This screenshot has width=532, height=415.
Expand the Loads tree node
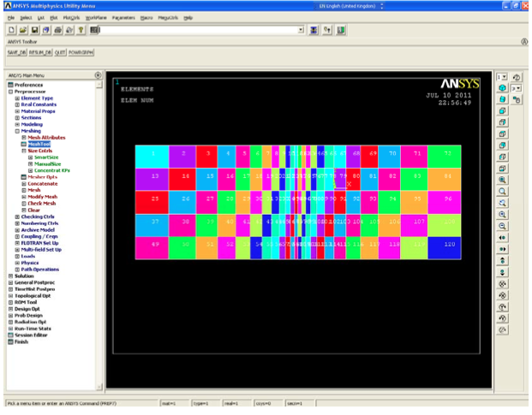(17, 257)
